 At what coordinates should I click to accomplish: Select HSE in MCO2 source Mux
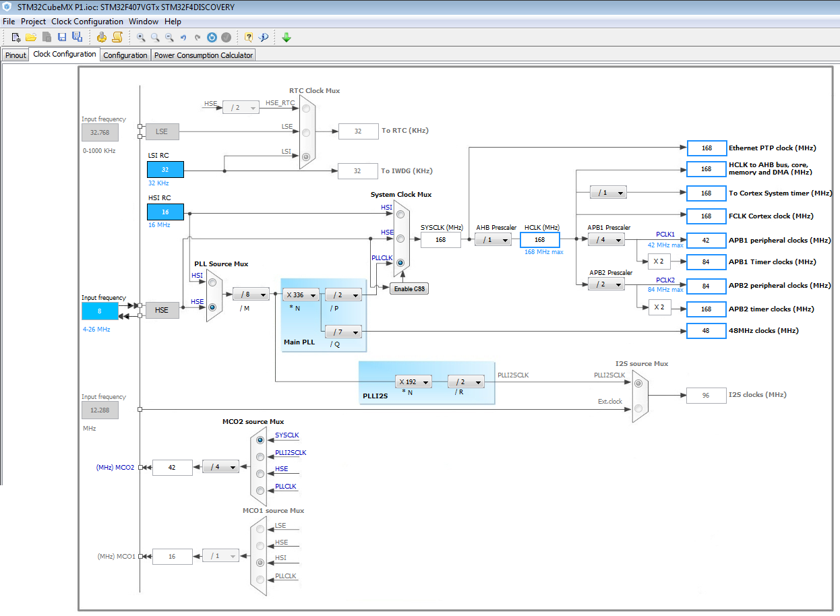pos(260,473)
